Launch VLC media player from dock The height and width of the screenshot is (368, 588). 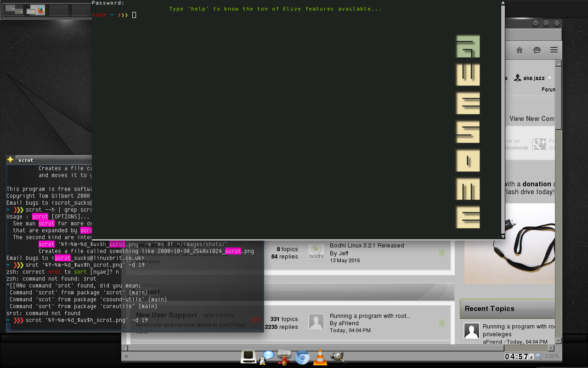[320, 357]
